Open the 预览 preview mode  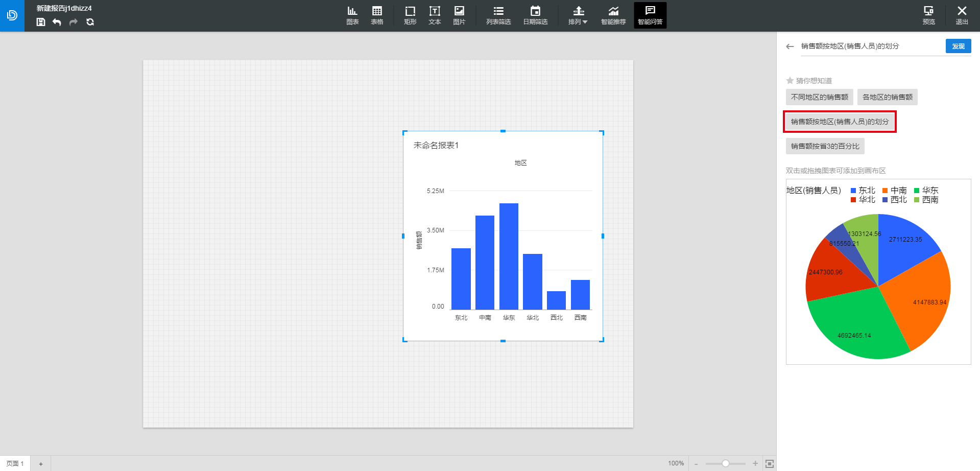pyautogui.click(x=928, y=15)
